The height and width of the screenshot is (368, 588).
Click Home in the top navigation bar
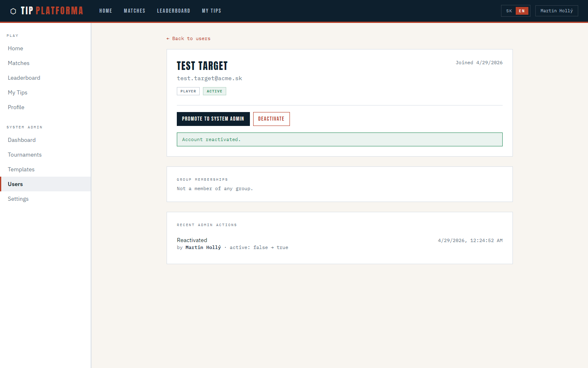tap(105, 11)
